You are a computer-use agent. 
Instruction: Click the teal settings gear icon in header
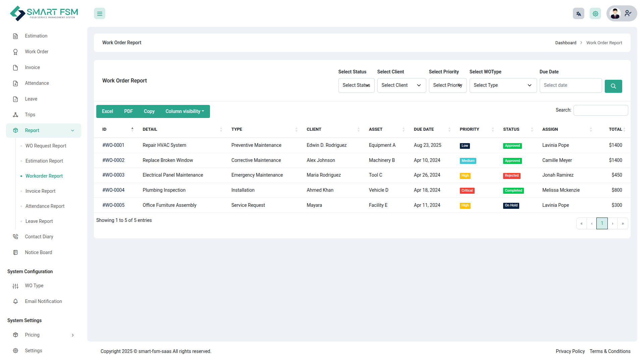[595, 14]
